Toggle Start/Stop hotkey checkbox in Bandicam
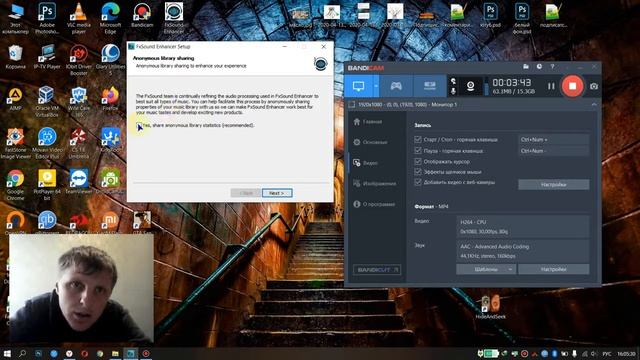The height and width of the screenshot is (360, 640). (x=418, y=139)
